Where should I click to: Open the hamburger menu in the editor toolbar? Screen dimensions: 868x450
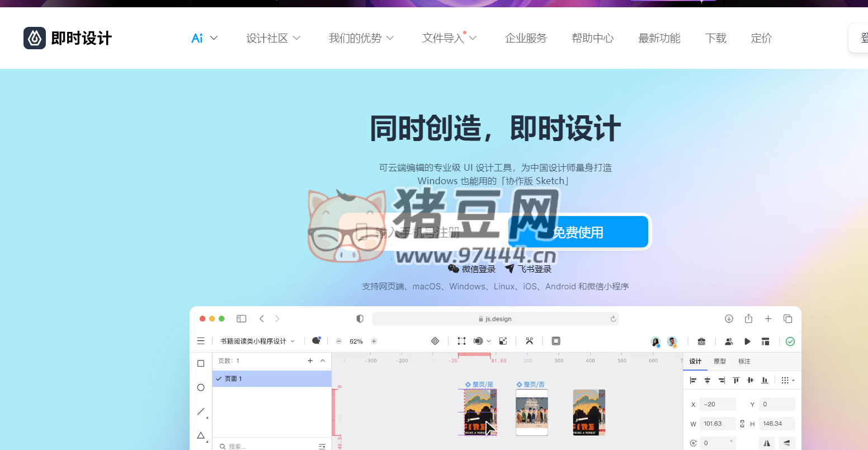[x=201, y=341]
